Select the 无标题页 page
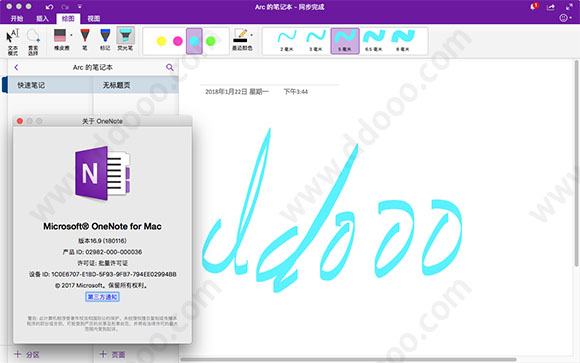Screen dimensions: 580x363 (x=136, y=85)
